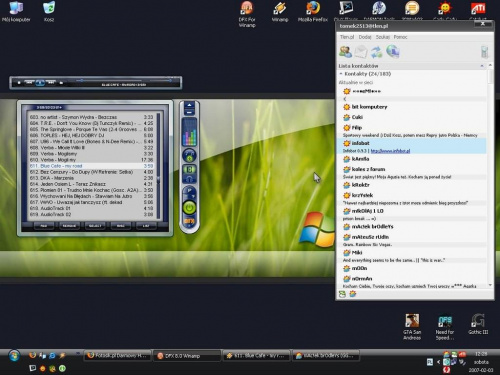
Task: Click the envelope mail icon in Tlen
Action: (x=361, y=52)
